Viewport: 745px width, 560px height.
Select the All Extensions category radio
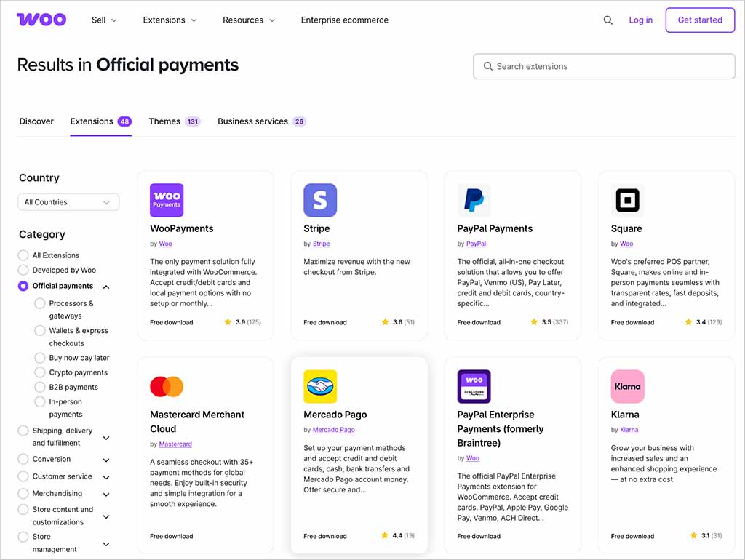[x=23, y=255]
